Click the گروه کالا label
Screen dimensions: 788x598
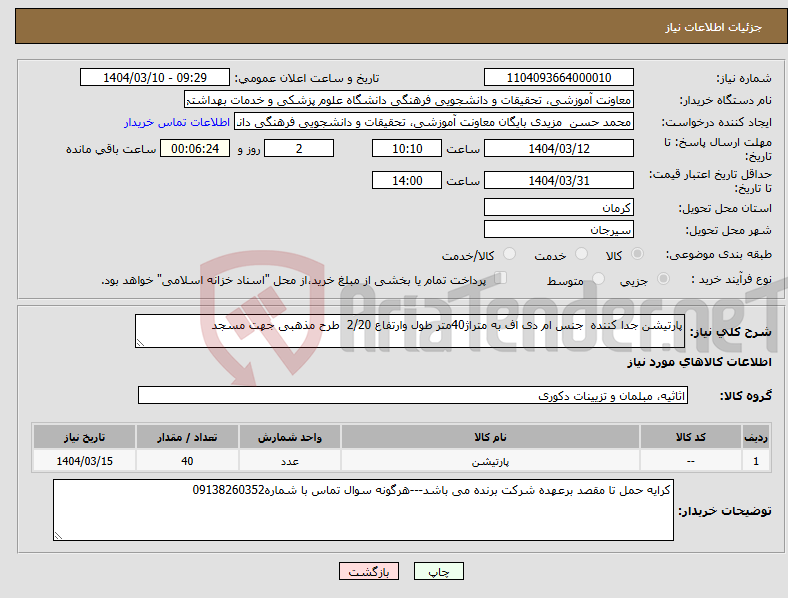746,395
